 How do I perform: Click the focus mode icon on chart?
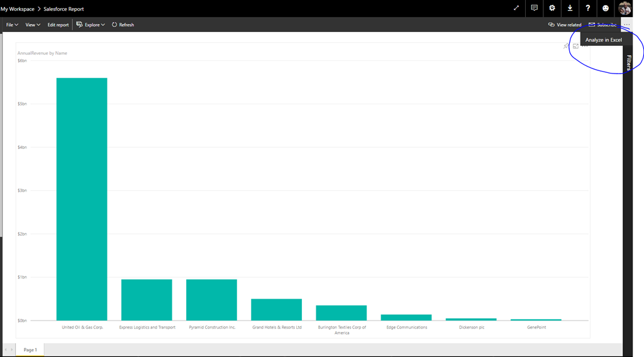coord(575,47)
